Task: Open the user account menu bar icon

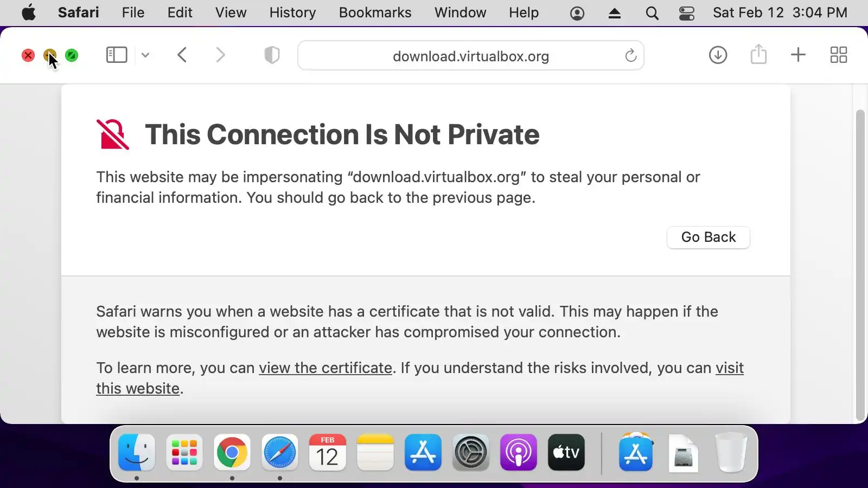Action: pyautogui.click(x=577, y=13)
